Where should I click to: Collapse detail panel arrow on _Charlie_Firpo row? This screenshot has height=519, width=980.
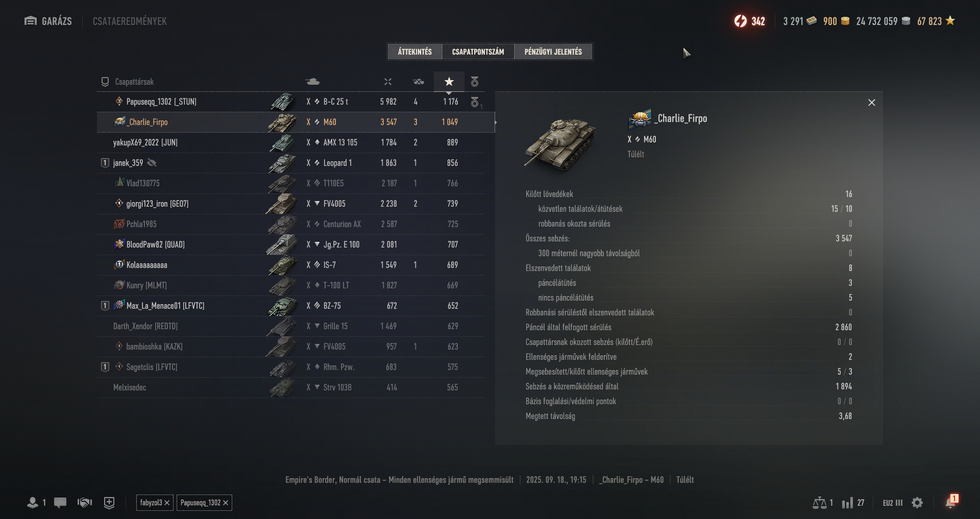point(495,122)
